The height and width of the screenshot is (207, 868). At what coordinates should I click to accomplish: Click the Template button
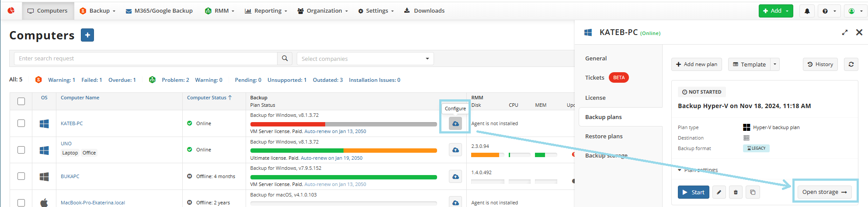tap(749, 64)
